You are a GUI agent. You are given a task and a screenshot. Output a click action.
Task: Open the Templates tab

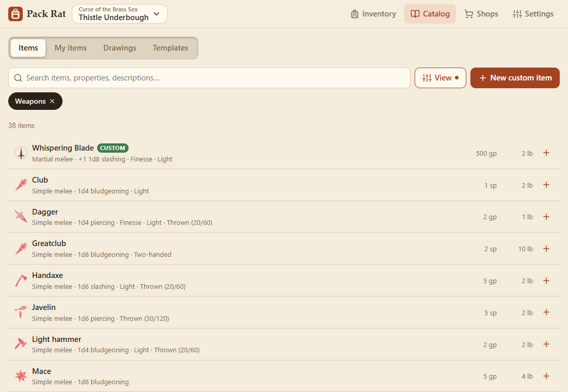[170, 48]
